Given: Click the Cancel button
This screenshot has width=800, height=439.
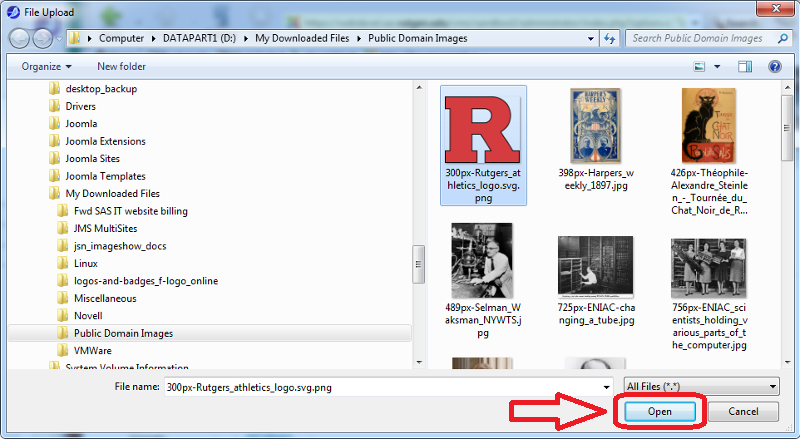Looking at the screenshot, I should (743, 411).
